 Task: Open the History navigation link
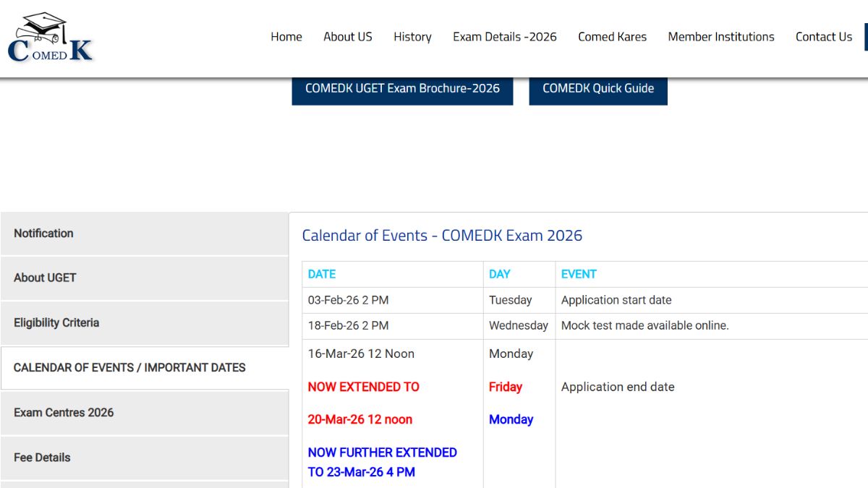(x=412, y=37)
